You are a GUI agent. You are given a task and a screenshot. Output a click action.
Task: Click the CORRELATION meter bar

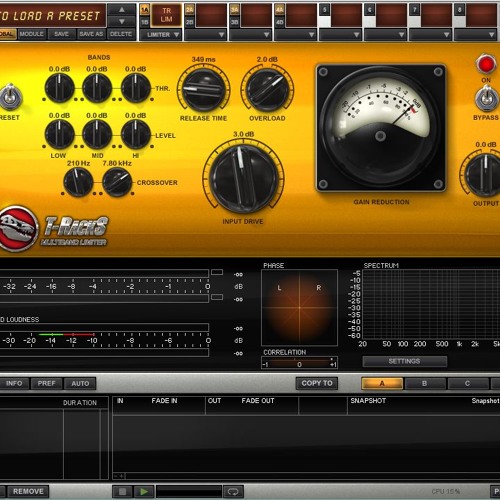pyautogui.click(x=299, y=363)
